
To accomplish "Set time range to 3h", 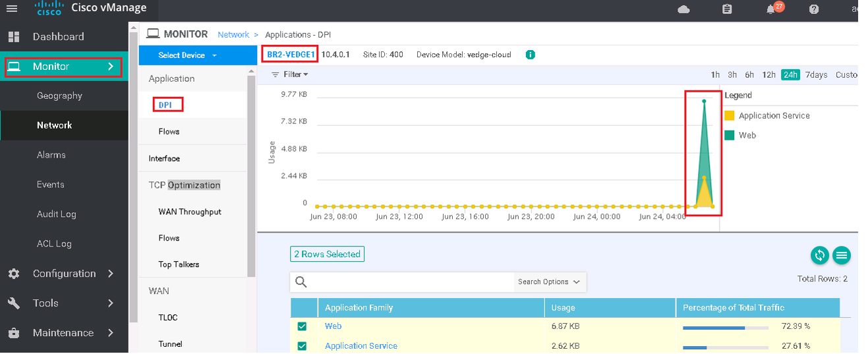I will click(x=732, y=75).
